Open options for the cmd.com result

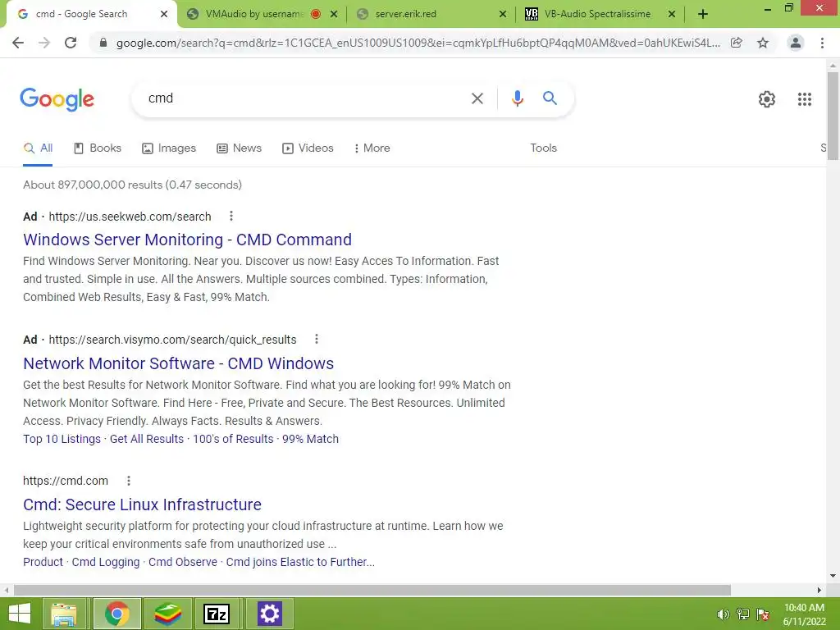click(x=128, y=481)
